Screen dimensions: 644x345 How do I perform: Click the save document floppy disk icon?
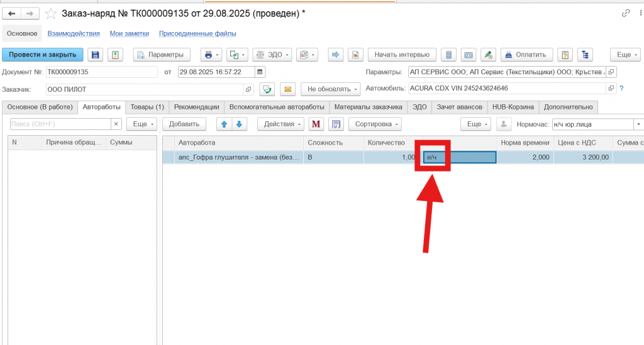[x=94, y=55]
